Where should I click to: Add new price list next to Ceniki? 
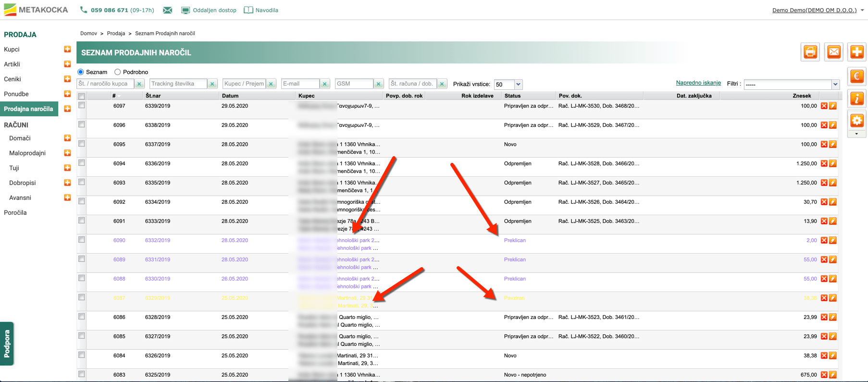click(x=67, y=79)
